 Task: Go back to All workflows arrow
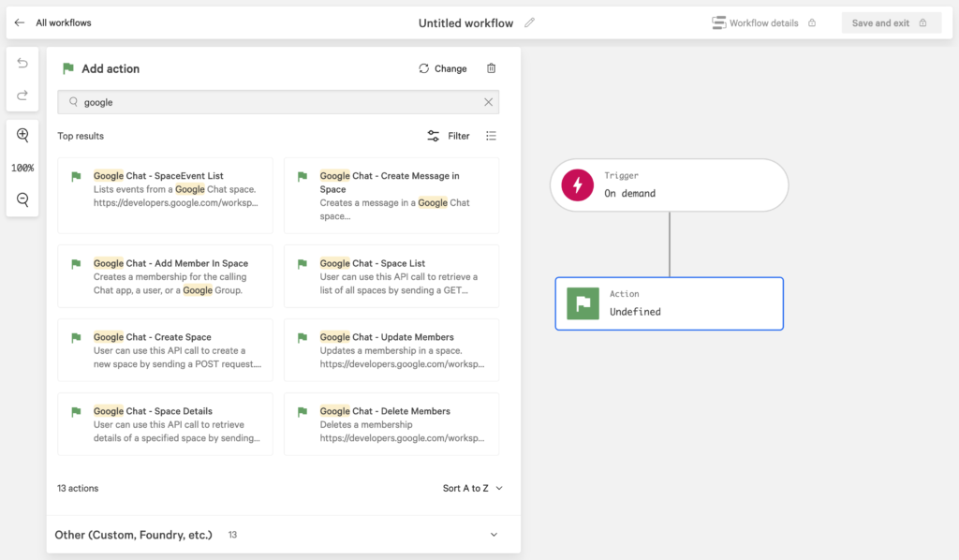tap(20, 22)
